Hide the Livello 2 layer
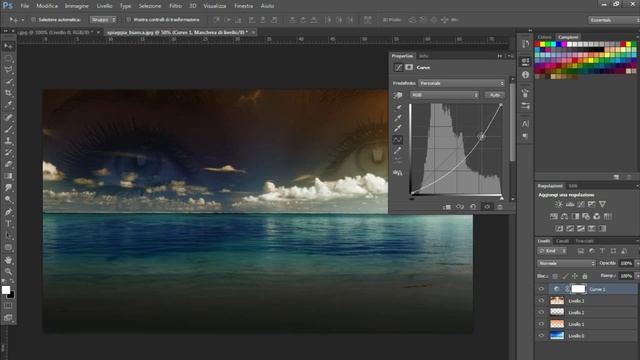The width and height of the screenshot is (640, 360). point(541,312)
